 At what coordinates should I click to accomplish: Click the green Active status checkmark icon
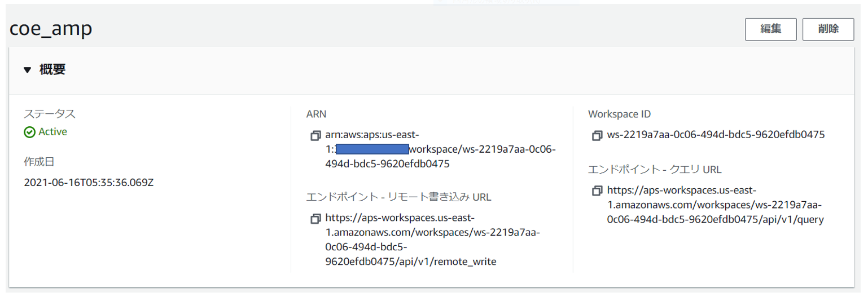[x=29, y=132]
